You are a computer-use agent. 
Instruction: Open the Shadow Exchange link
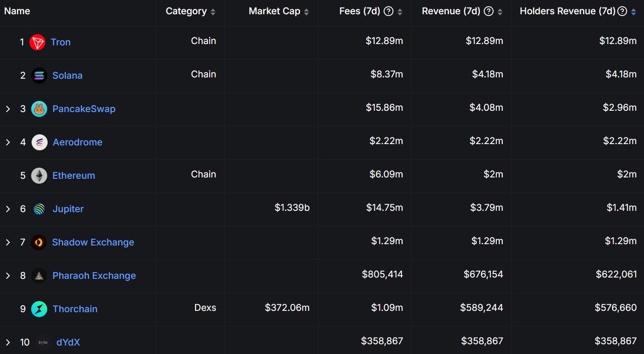[x=93, y=242]
